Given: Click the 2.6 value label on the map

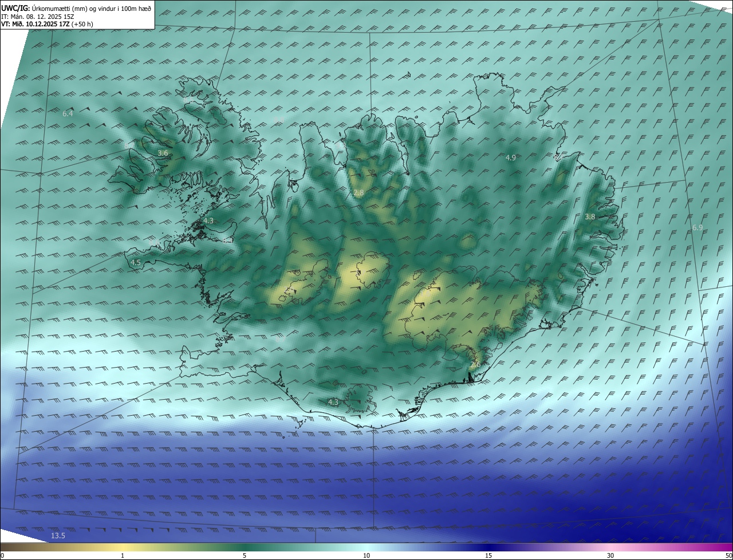Looking at the screenshot, I should click(475, 365).
